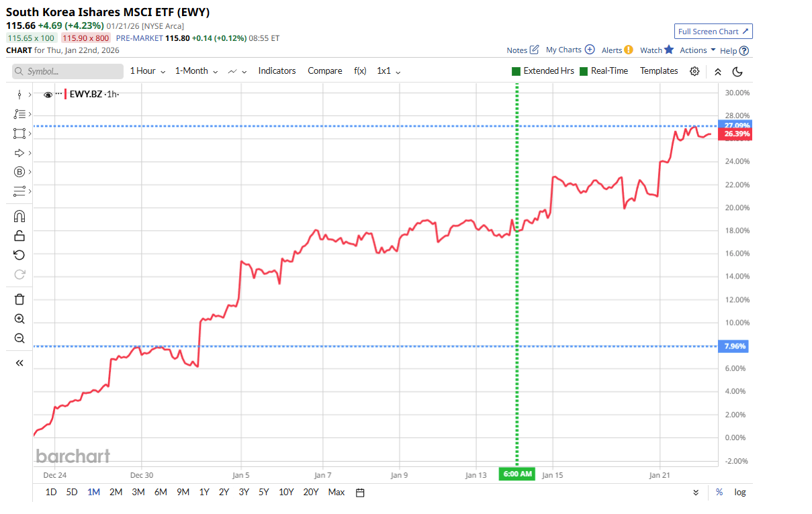The width and height of the screenshot is (812, 514).
Task: Switch to dark mode with moon icon
Action: click(737, 71)
